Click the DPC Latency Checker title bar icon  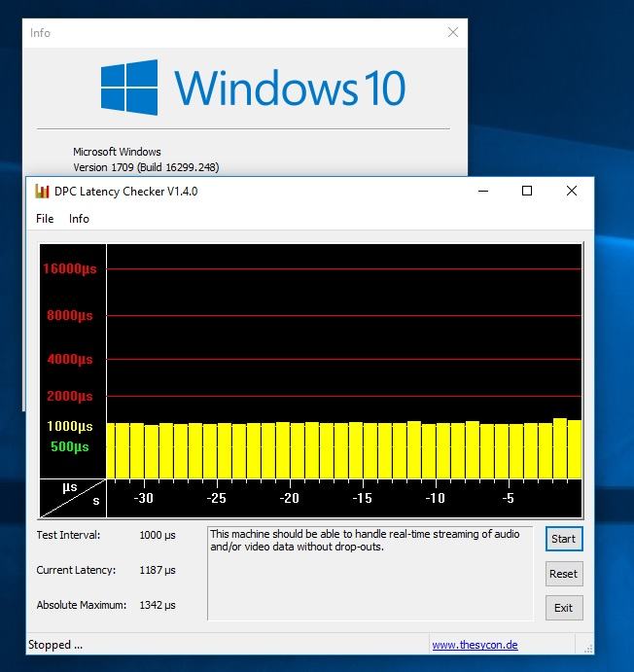pyautogui.click(x=42, y=192)
